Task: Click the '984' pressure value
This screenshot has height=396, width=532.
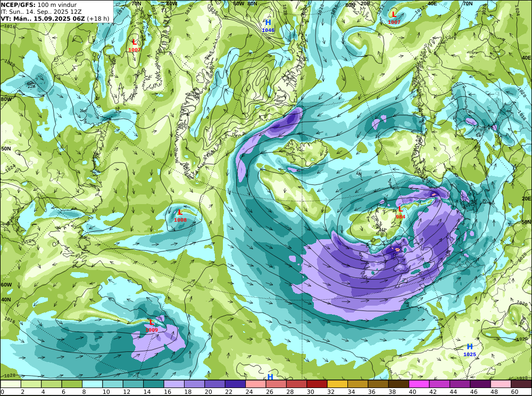Action: (x=401, y=217)
